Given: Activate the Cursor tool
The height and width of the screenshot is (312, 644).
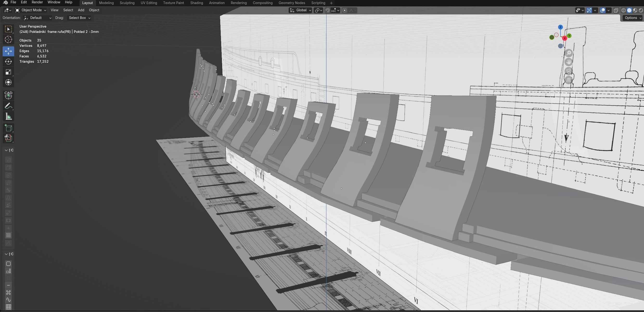Looking at the screenshot, I should (x=8, y=40).
